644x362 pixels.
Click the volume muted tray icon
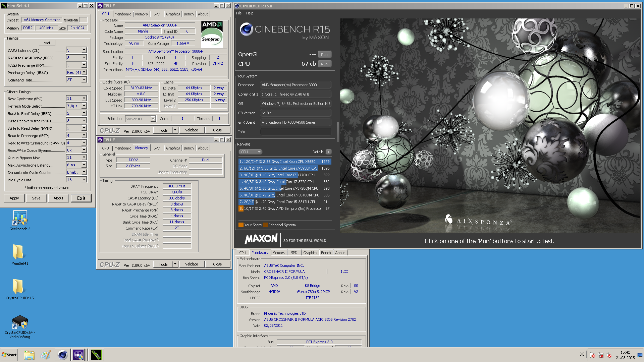pyautogui.click(x=609, y=355)
